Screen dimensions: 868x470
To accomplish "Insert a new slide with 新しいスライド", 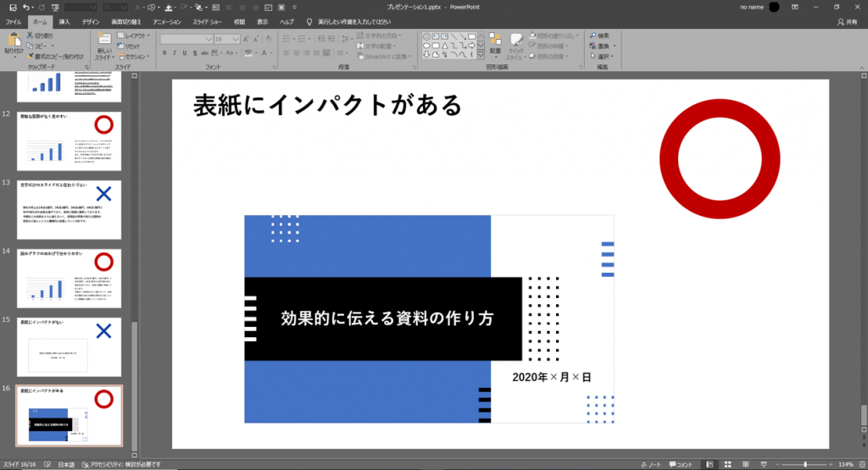I will pyautogui.click(x=104, y=46).
